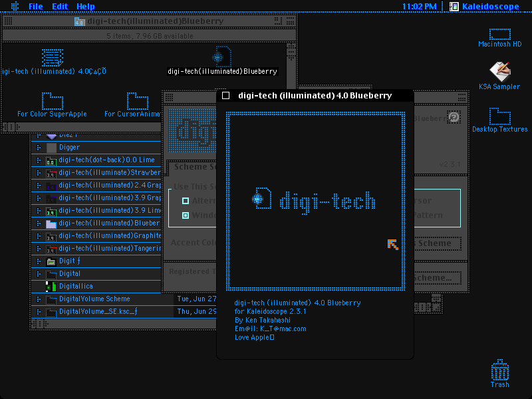
Task: Click the 'Thu, Jun 29' date cell
Action: 196,311
